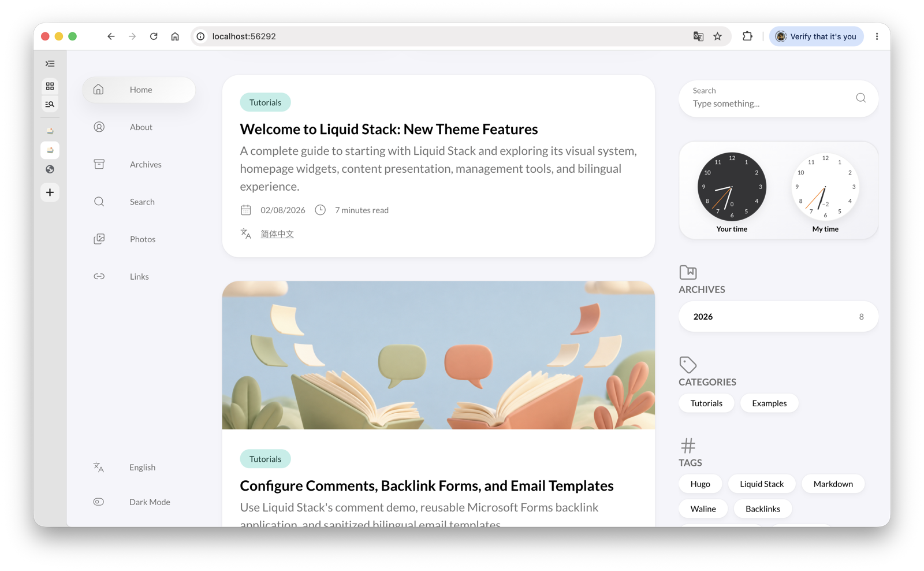Click the 7 minutes read text

pos(362,210)
